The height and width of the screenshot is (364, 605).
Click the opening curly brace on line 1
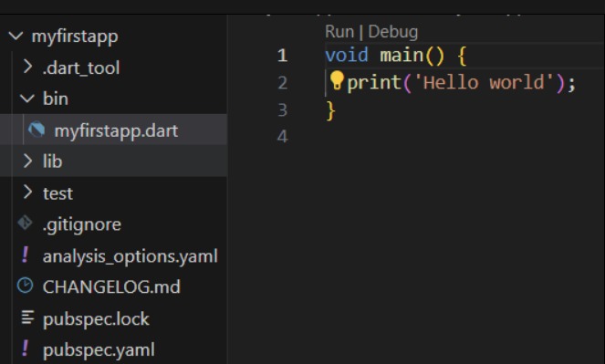pyautogui.click(x=462, y=56)
